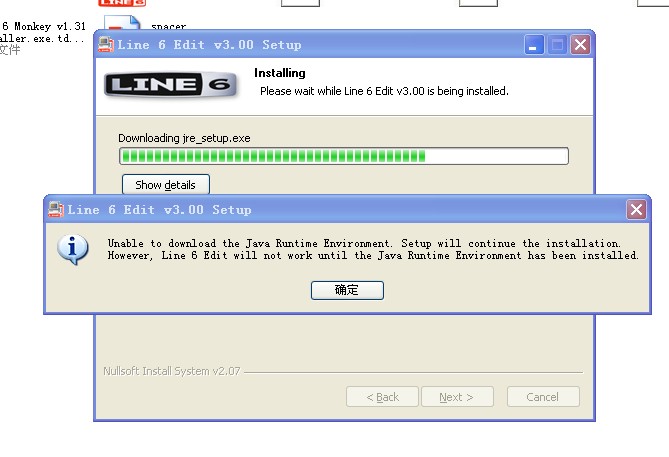The width and height of the screenshot is (669, 457).
Task: Click the blue information icon in dialog
Action: pos(73,249)
